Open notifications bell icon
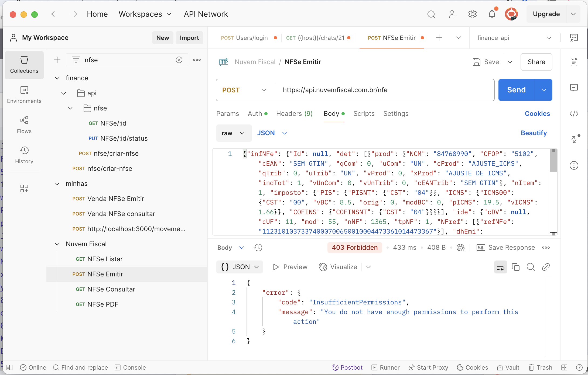The image size is (588, 375). coord(492,14)
